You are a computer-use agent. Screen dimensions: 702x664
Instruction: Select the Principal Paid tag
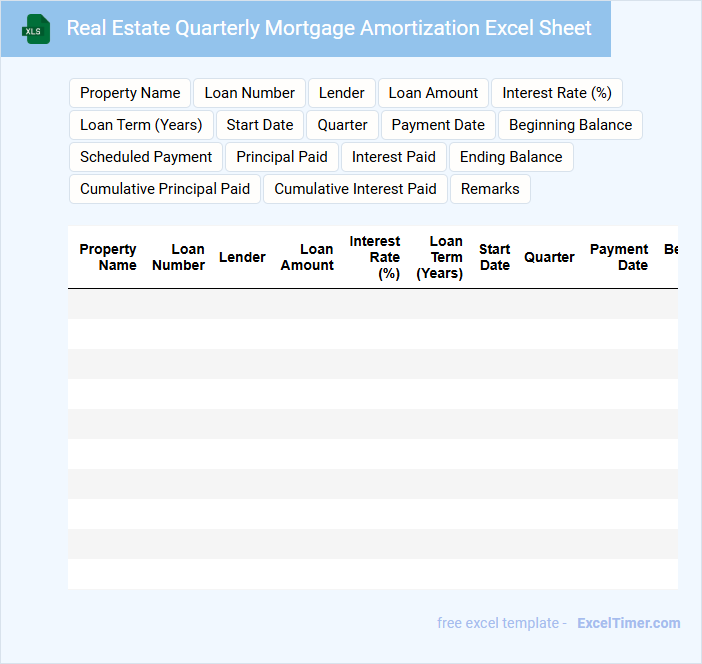click(x=282, y=157)
